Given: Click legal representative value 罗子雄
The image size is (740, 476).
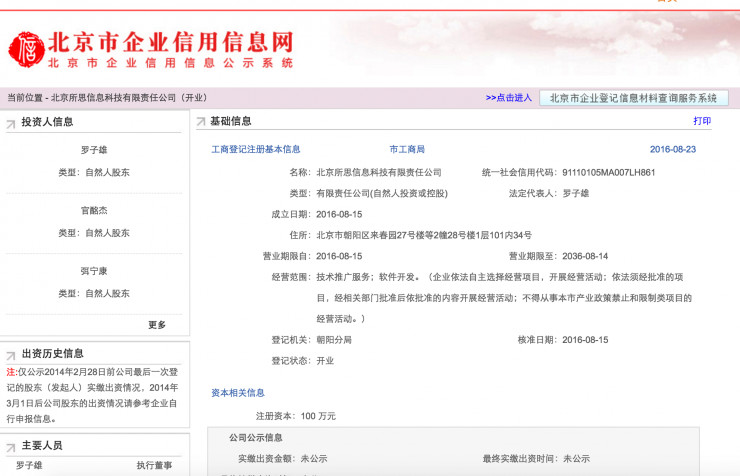Looking at the screenshot, I should click(x=576, y=193).
